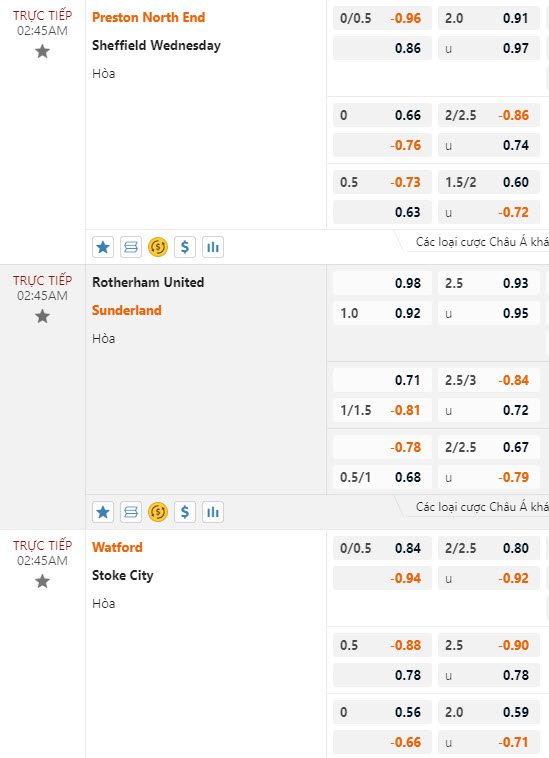Toggle the gray star for the Rotherham United match
Image resolution: width=549 pixels, height=758 pixels.
[43, 316]
